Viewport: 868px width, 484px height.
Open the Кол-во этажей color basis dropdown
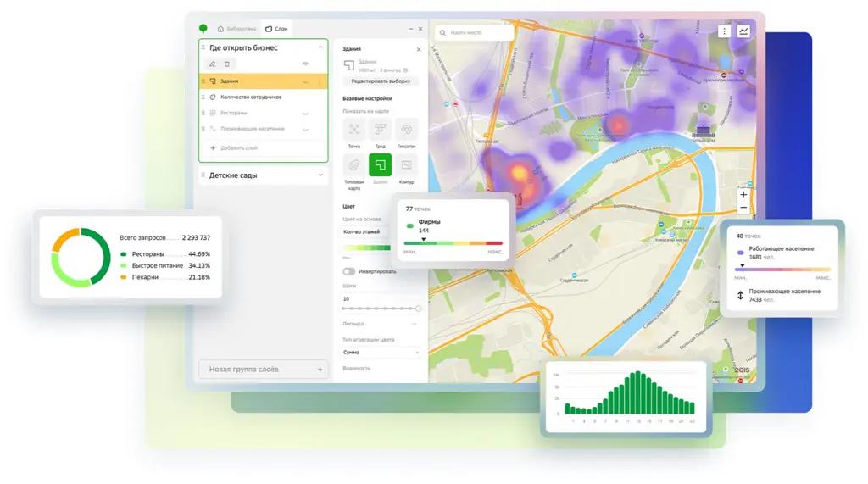tap(366, 231)
